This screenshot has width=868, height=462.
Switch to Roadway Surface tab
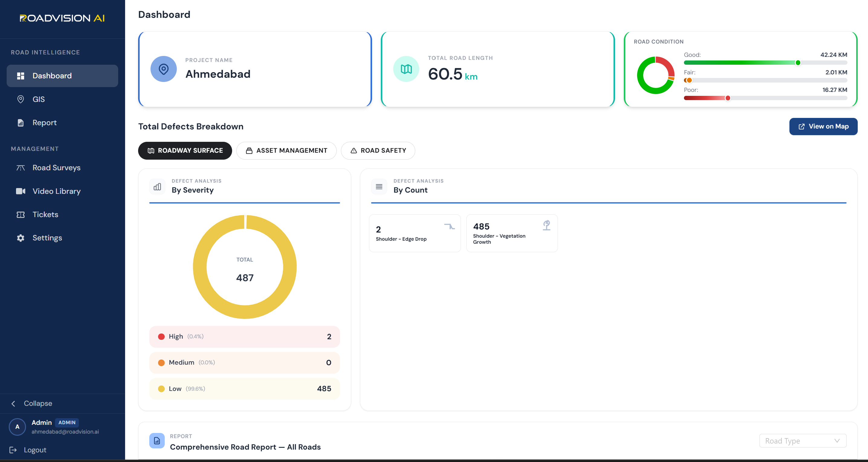click(185, 151)
